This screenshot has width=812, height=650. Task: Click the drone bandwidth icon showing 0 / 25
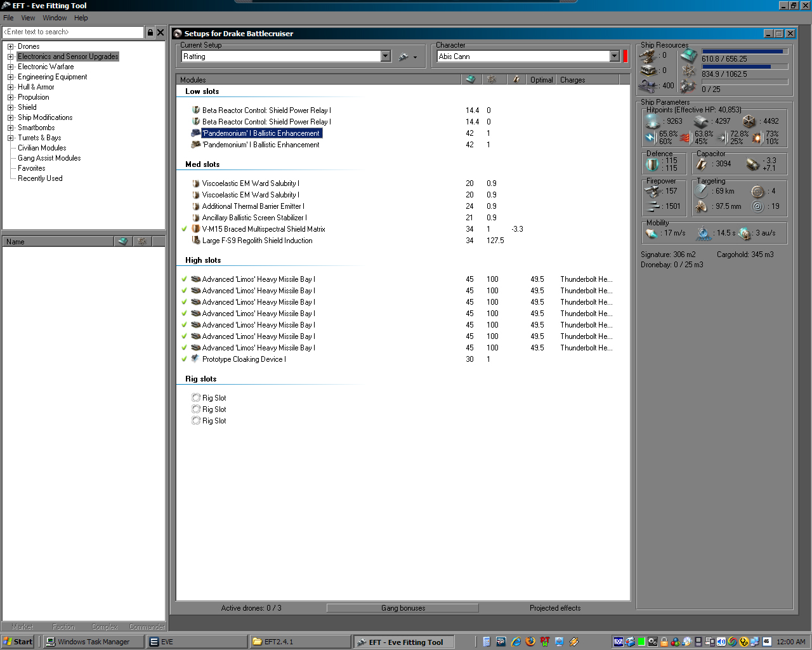688,87
